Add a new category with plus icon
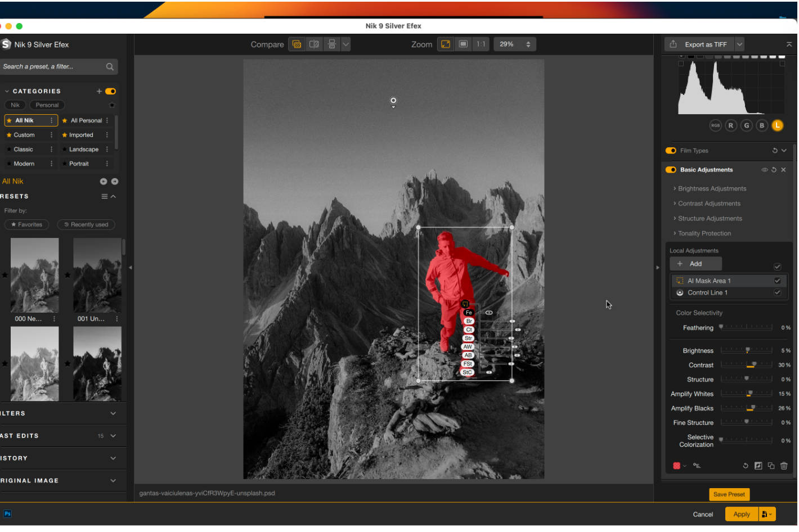This screenshot has width=799, height=532. 99,91
